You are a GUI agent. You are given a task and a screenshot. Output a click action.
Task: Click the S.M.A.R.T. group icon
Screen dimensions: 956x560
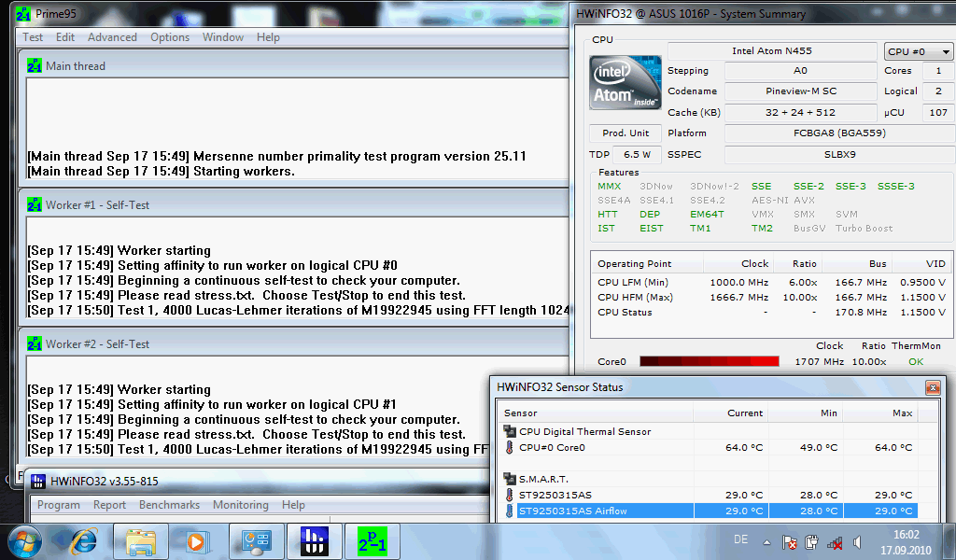pyautogui.click(x=510, y=479)
